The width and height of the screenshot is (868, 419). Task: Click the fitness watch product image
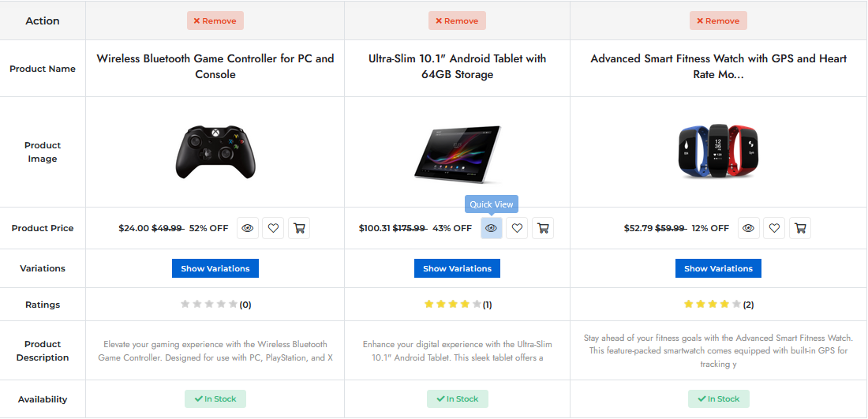coord(718,151)
